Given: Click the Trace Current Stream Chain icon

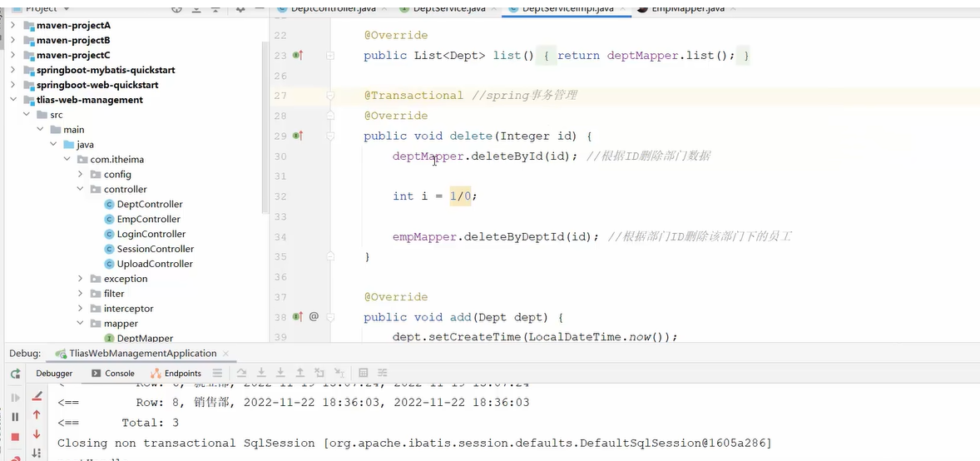Looking at the screenshot, I should click(383, 373).
